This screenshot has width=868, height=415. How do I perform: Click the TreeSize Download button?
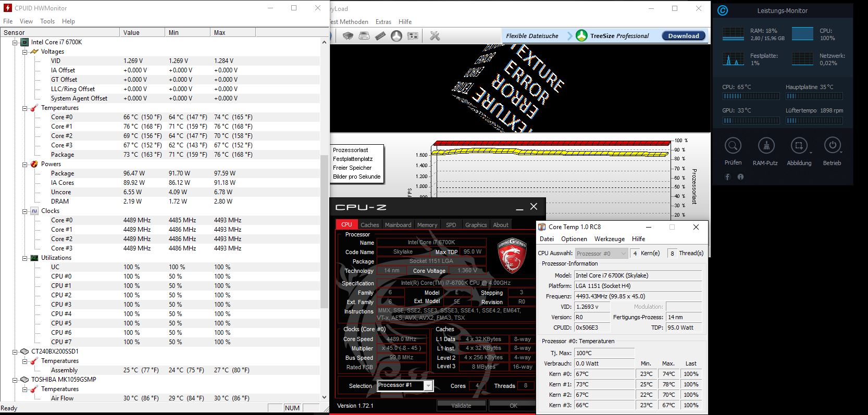point(684,36)
